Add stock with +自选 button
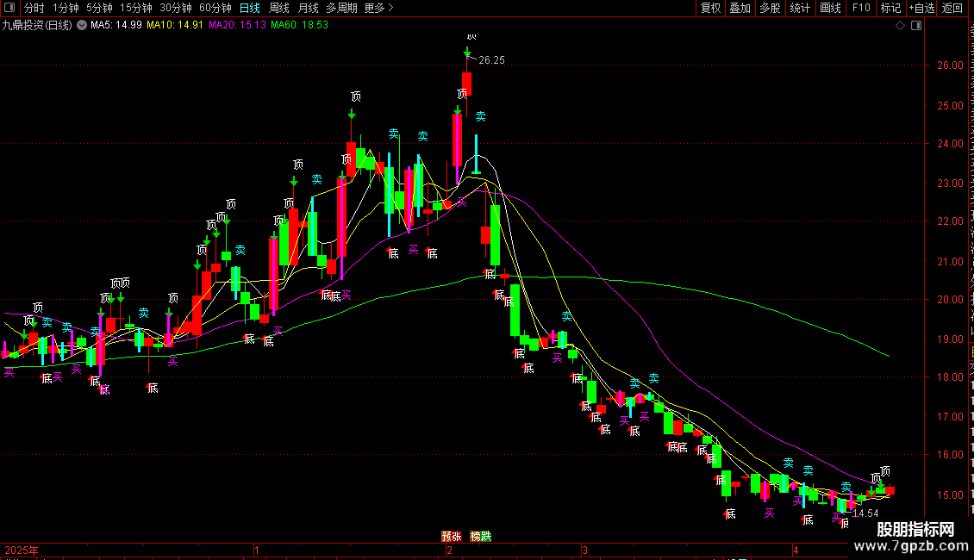 tap(921, 8)
